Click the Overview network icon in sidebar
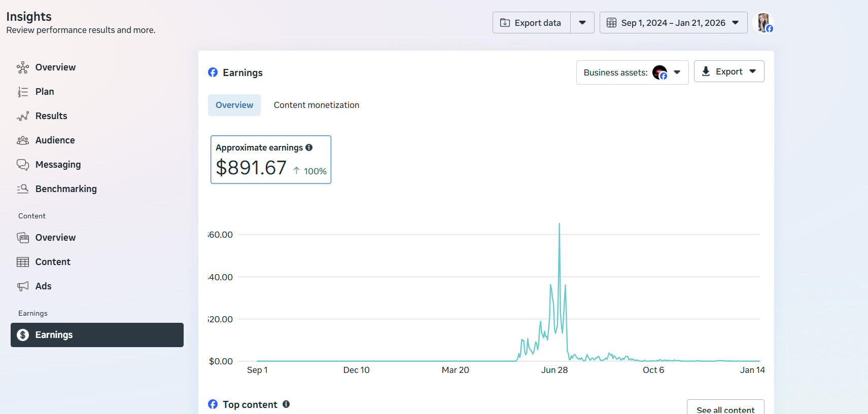 [x=23, y=67]
